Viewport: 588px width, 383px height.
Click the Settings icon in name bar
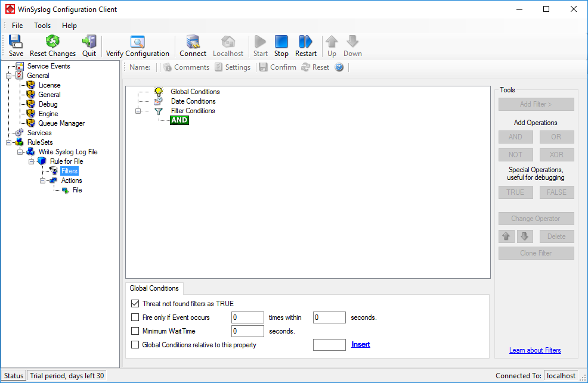(219, 67)
